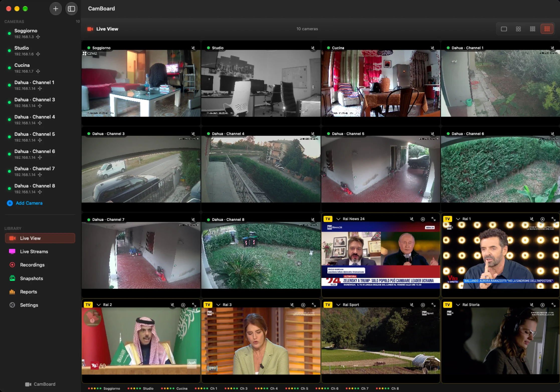Toggle mute on Dahua Channel 7 tile
This screenshot has width=560, height=392.
point(193,220)
